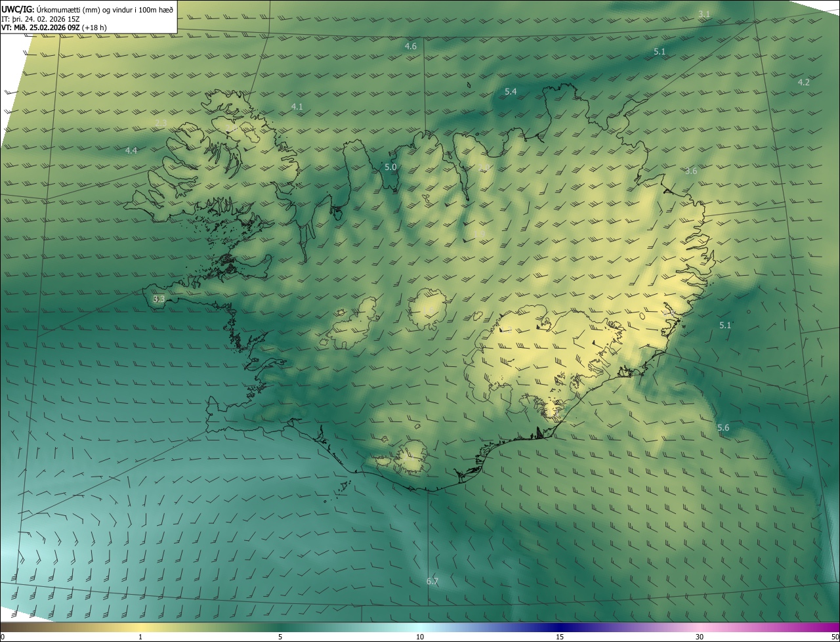Click the 10 tick label on the color scale
Image resolution: width=840 pixels, height=642 pixels.
click(x=420, y=637)
